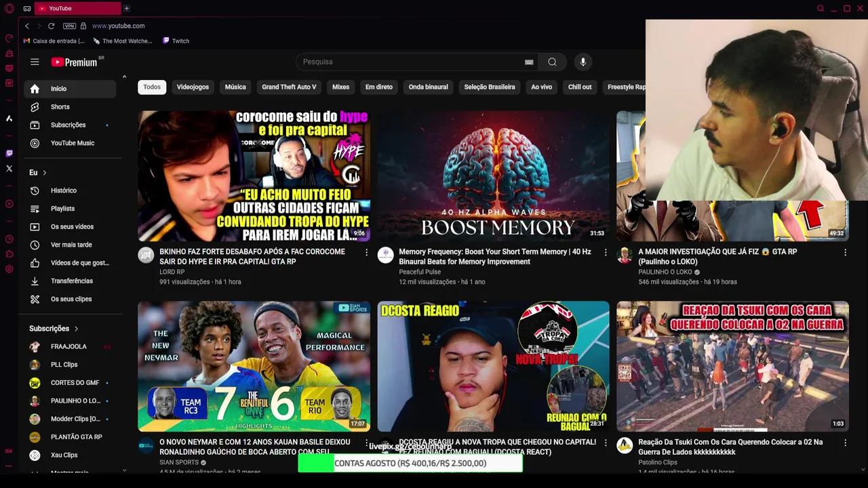Viewport: 868px width, 488px height.
Task: Open Ver mais tarde list
Action: (x=70, y=245)
